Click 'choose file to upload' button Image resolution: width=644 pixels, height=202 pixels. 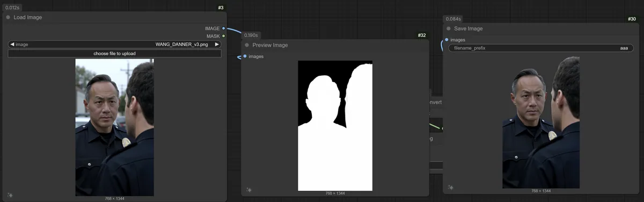click(x=115, y=54)
